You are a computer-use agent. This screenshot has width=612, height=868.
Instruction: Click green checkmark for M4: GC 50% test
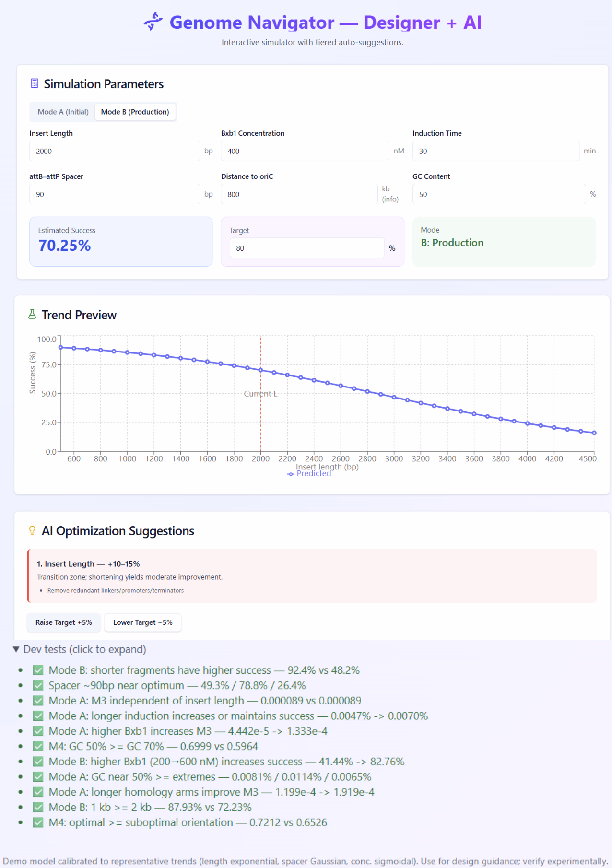click(x=38, y=746)
